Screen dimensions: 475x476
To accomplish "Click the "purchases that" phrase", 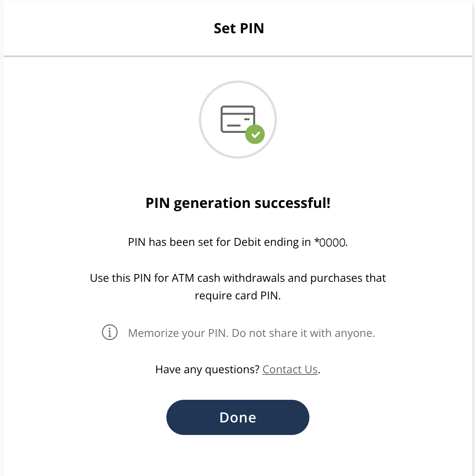I will pyautogui.click(x=348, y=278).
